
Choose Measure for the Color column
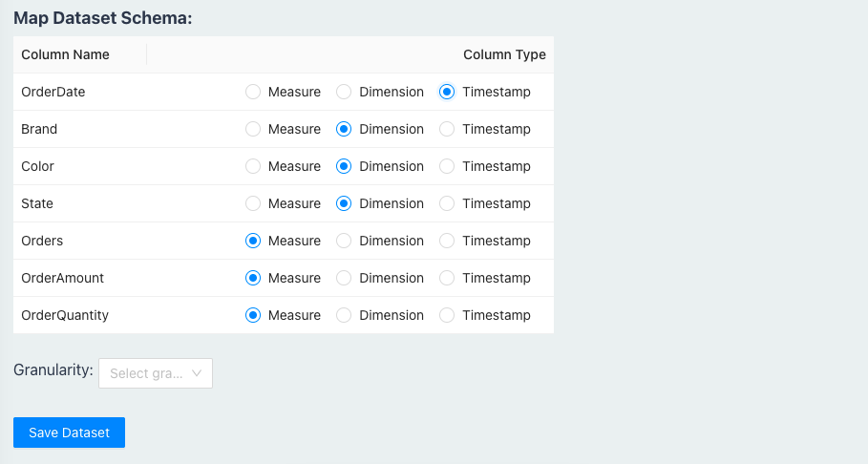tap(253, 166)
